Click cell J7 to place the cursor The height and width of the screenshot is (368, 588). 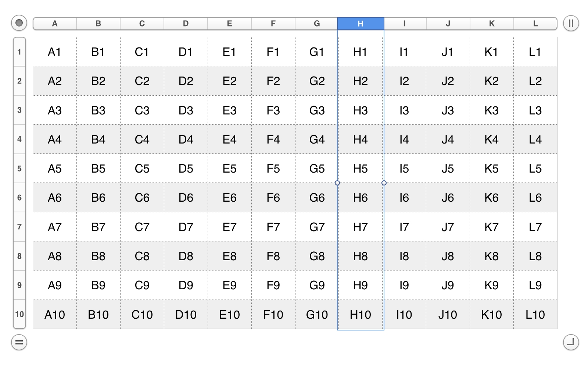(x=448, y=227)
